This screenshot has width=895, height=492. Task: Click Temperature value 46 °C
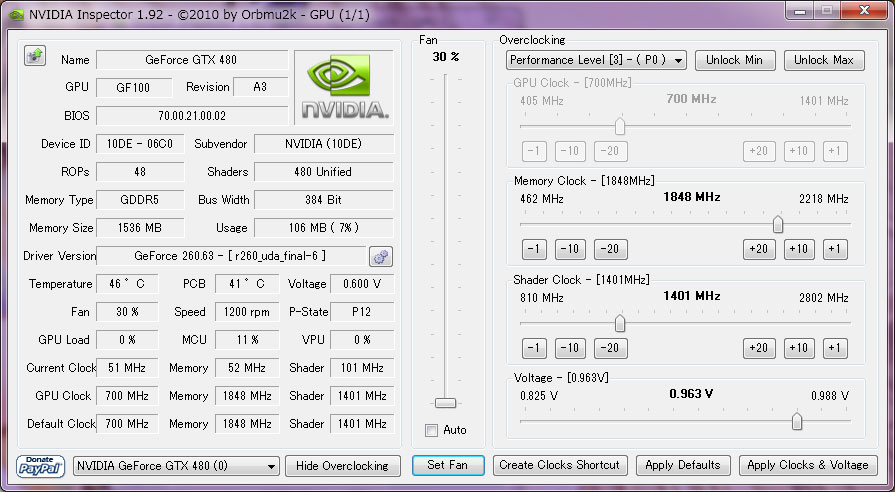tap(127, 284)
